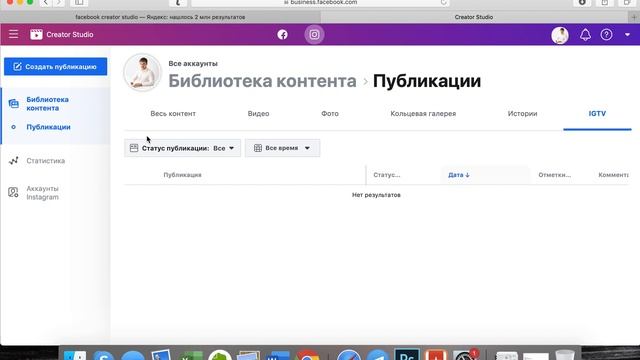Switch to the Видео tab
This screenshot has width=640, height=360.
click(x=258, y=113)
